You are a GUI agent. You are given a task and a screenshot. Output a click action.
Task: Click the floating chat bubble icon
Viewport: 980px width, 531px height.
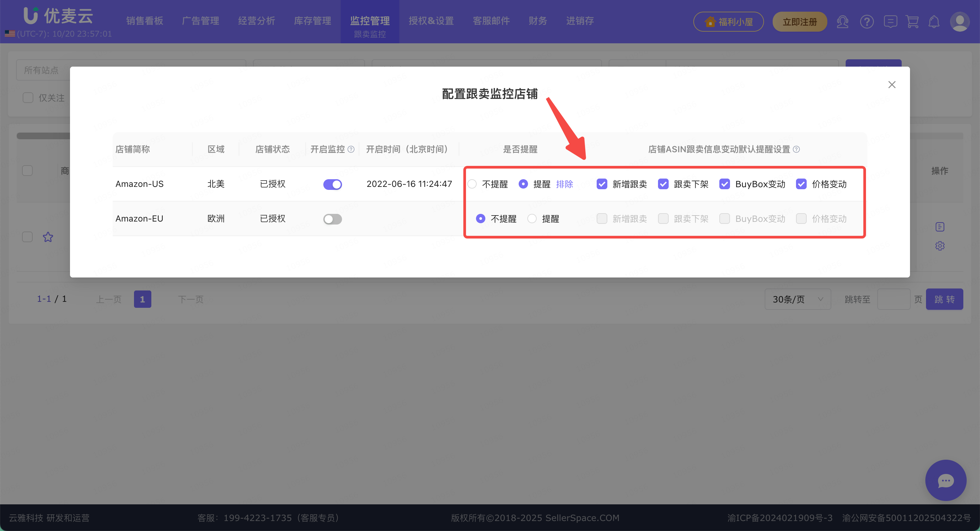point(945,480)
